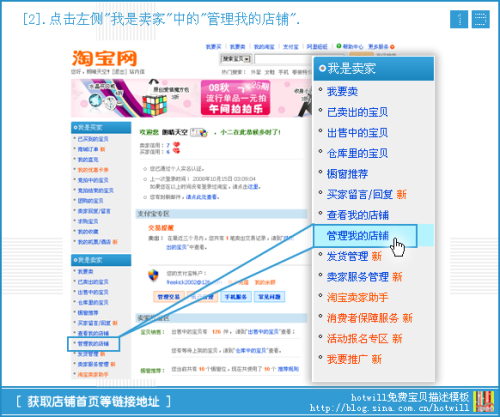Open 阿里旺旺 in the top navigation

317,47
